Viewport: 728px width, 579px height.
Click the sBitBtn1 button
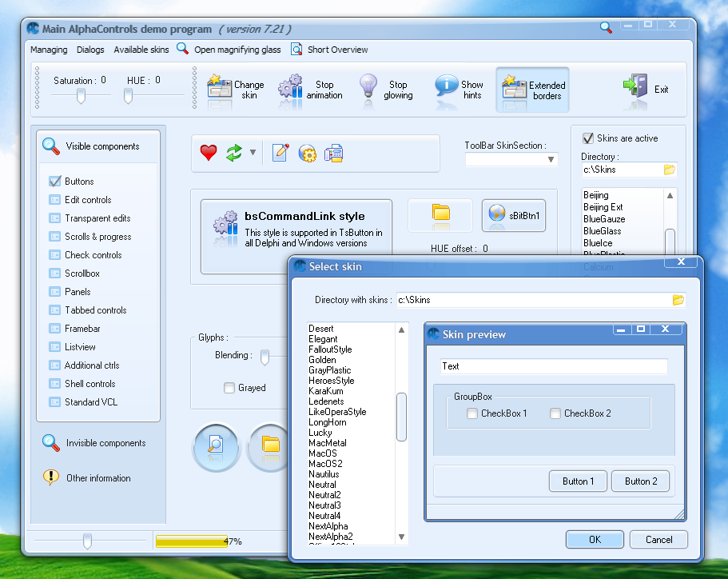point(514,216)
